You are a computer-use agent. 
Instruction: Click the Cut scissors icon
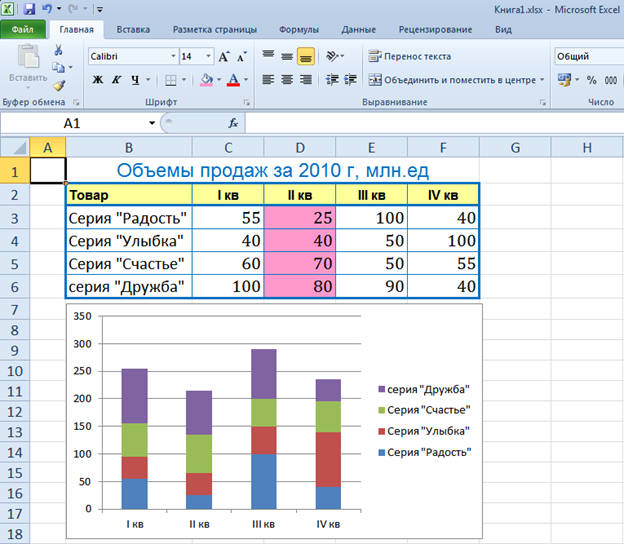pyautogui.click(x=58, y=50)
